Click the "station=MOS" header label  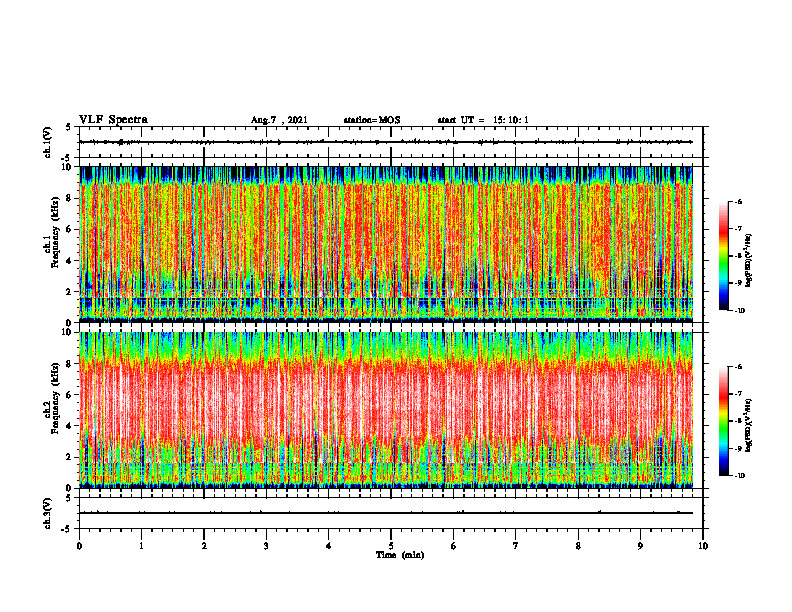pyautogui.click(x=372, y=120)
